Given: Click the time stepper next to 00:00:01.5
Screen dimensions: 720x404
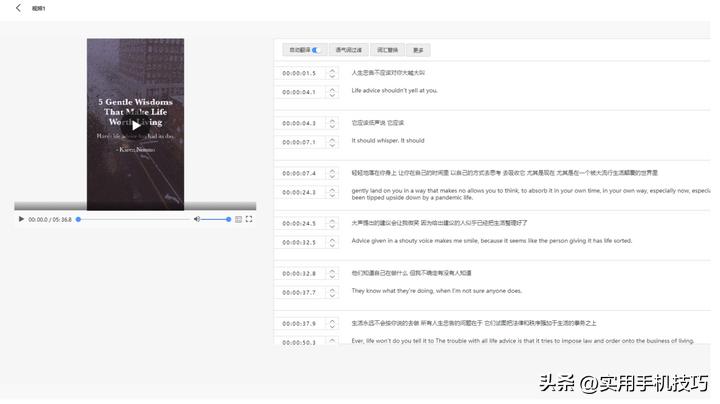Looking at the screenshot, I should [332, 73].
